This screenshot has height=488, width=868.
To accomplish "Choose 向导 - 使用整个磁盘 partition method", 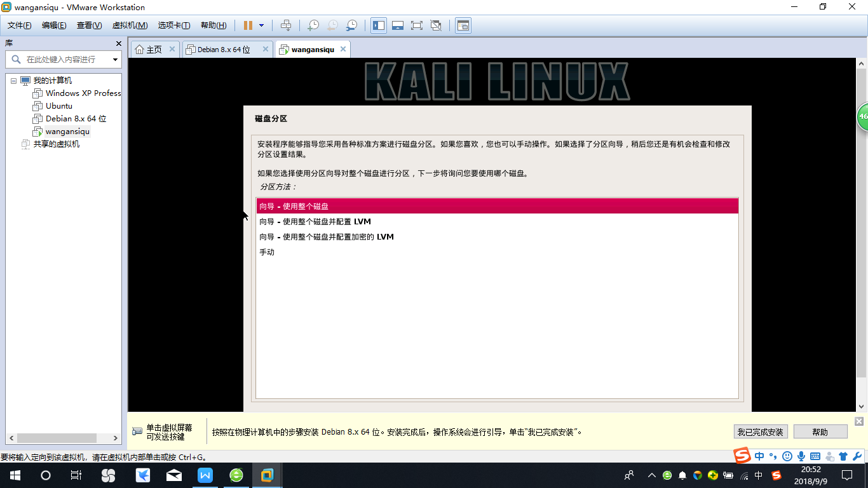I will (498, 207).
